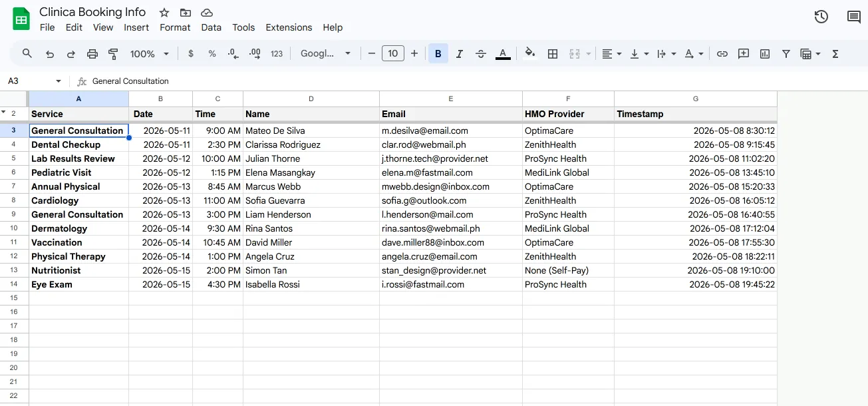Viewport: 868px width, 406px height.
Task: Format as currency
Action: click(191, 54)
